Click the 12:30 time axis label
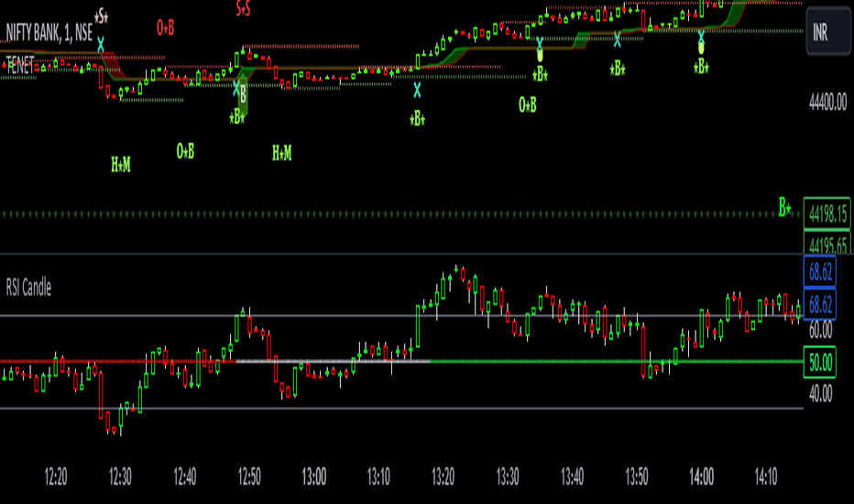The image size is (854, 504). coord(120,477)
